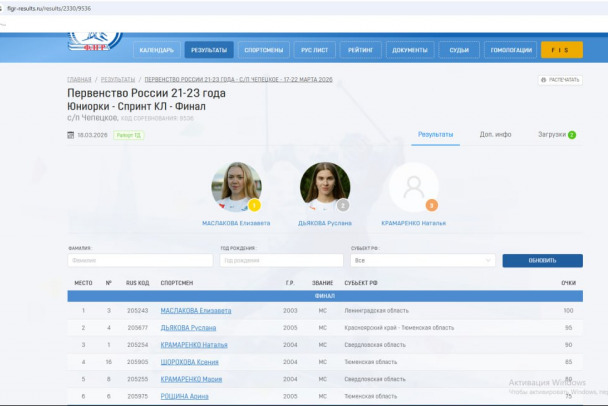
Task: Click the Распечатать print button
Action: pyautogui.click(x=560, y=79)
